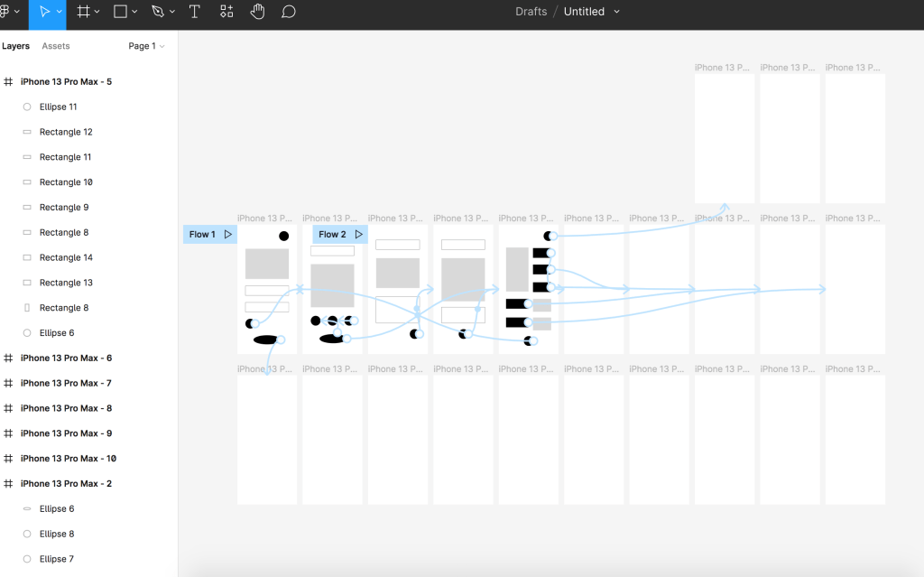Expand the Page 1 dropdown
Image resolution: width=924 pixels, height=577 pixels.
click(x=146, y=46)
